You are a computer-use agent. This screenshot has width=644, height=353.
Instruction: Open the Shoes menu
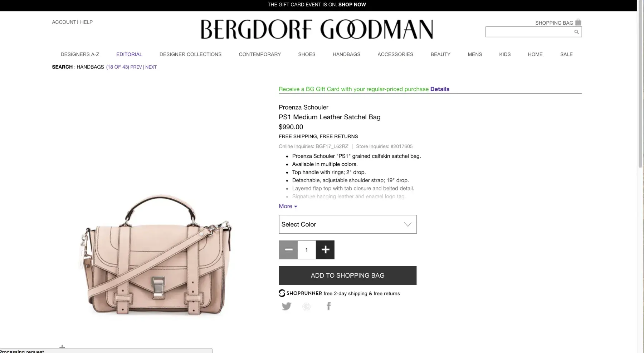point(307,54)
